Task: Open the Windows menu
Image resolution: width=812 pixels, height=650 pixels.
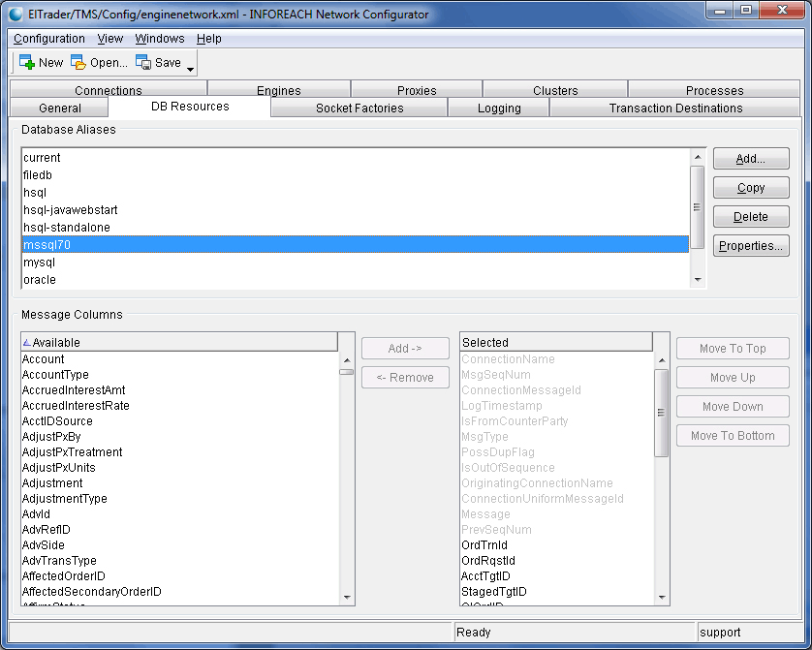Action: tap(160, 39)
